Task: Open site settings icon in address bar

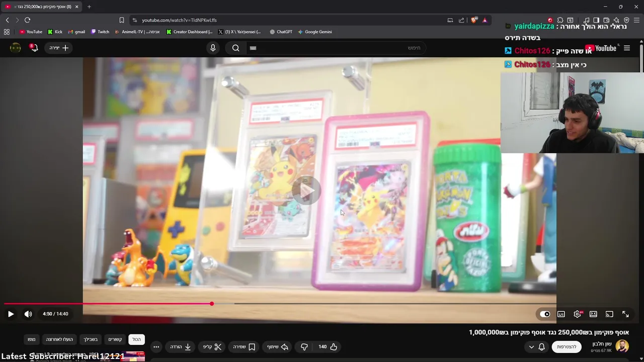Action: 134,20
